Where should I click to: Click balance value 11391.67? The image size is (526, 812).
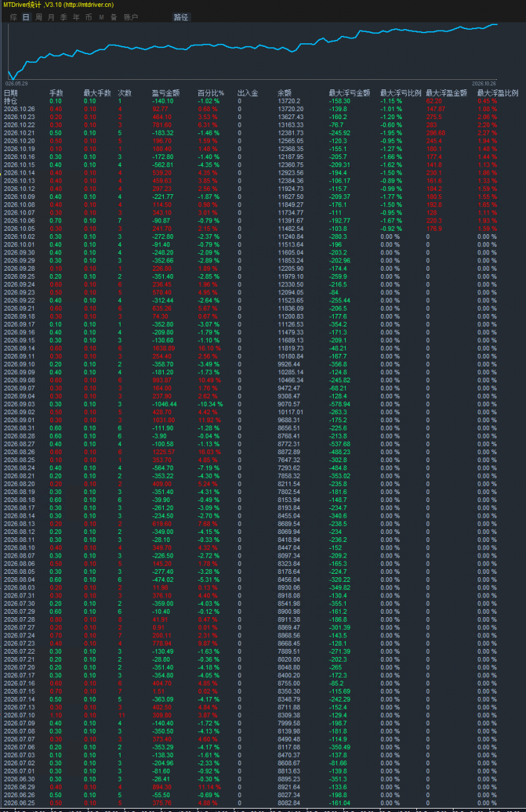[290, 221]
